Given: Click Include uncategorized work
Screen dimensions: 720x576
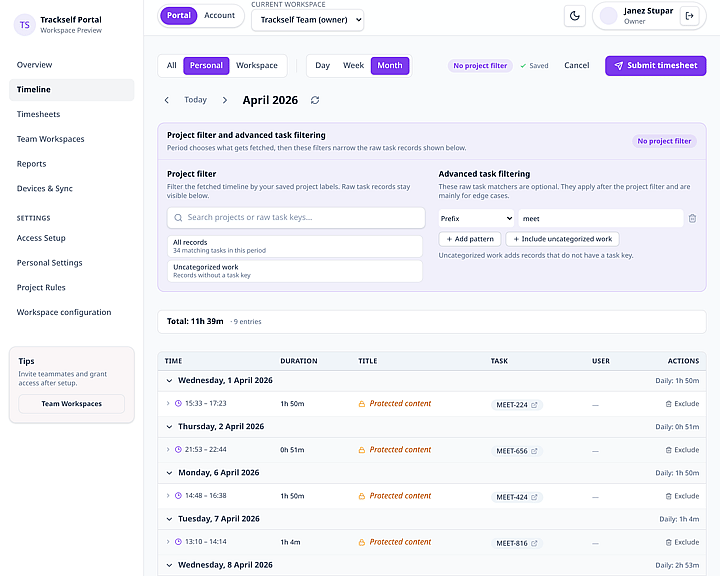Looking at the screenshot, I should coord(562,239).
